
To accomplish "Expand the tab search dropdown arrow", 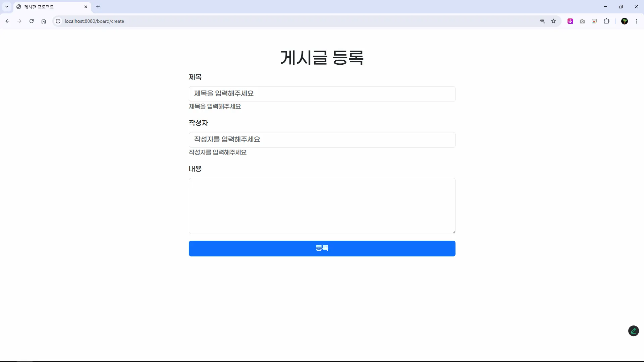I will point(7,7).
